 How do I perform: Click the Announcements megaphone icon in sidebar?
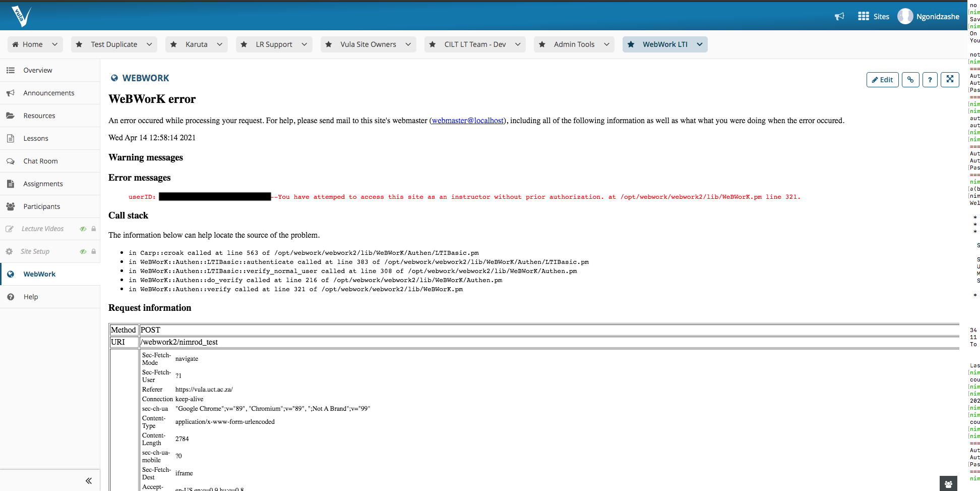point(10,93)
